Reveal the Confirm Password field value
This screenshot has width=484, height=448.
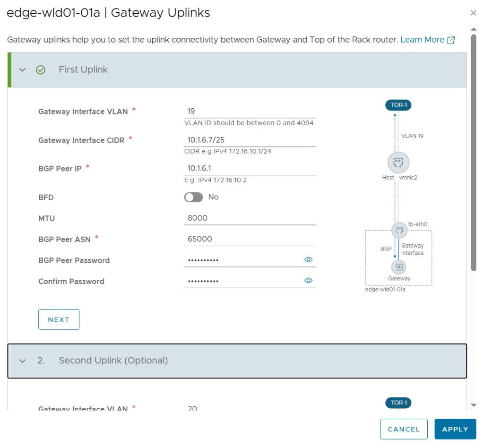pyautogui.click(x=308, y=281)
